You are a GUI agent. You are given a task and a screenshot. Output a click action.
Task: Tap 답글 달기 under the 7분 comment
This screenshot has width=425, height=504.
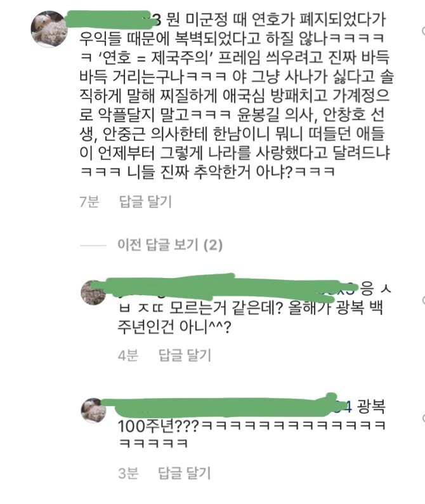point(145,201)
